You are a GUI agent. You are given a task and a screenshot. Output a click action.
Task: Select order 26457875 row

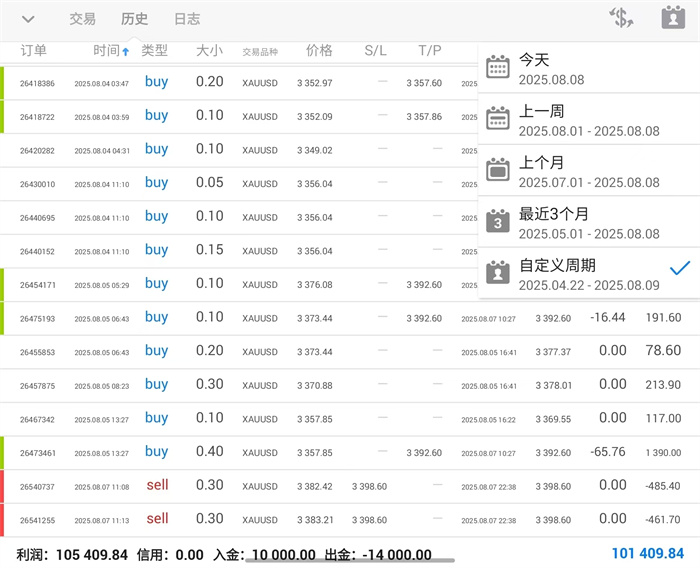pyautogui.click(x=350, y=385)
